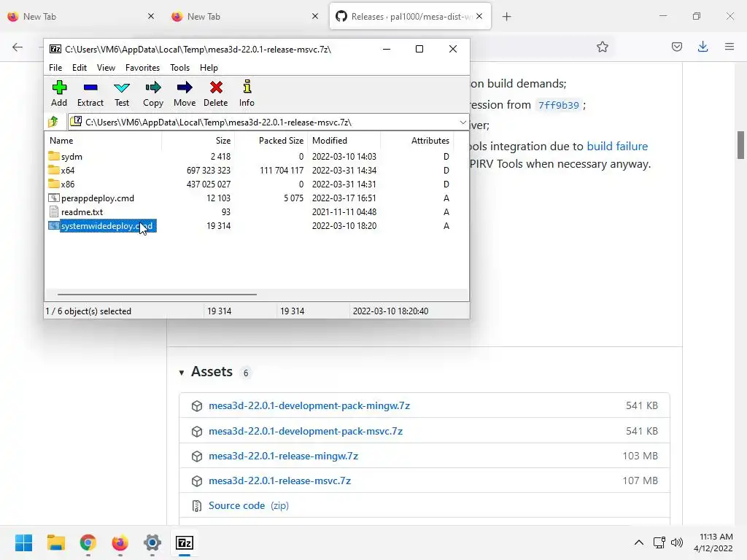The width and height of the screenshot is (747, 560).
Task: Open the build failure link
Action: click(617, 146)
